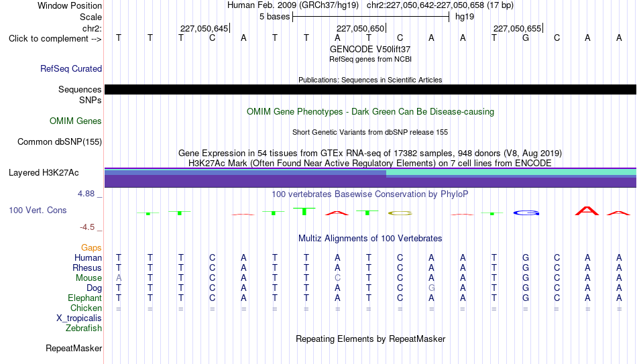Screen dimensions: 637x364
Task: Click 'Publications: Sequences in Scientific Articles' title
Action: click(x=370, y=80)
